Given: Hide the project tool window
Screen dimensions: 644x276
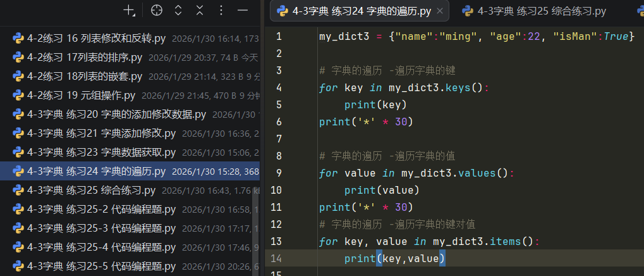Looking at the screenshot, I should click(x=243, y=10).
